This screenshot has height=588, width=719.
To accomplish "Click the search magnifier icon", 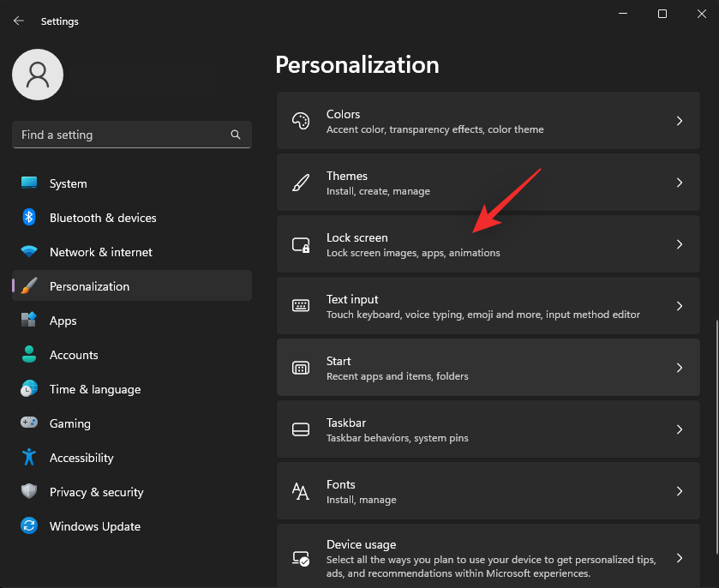I will pos(235,135).
